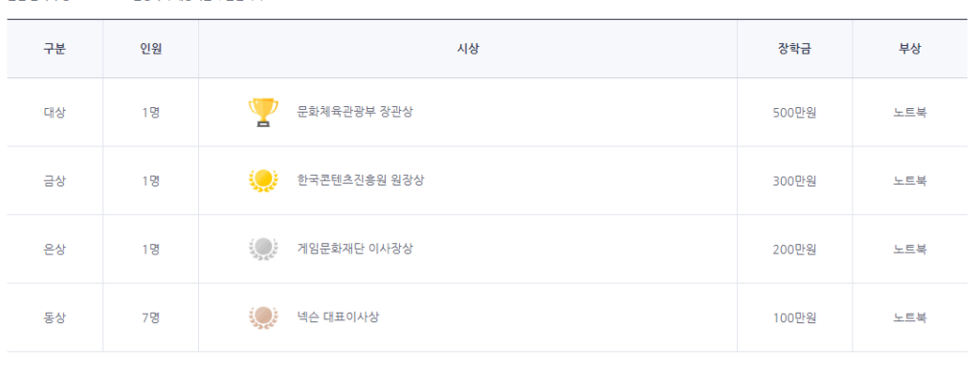This screenshot has width=980, height=371.
Task: Click 노트북 in the 은상 row
Action: [x=909, y=250]
